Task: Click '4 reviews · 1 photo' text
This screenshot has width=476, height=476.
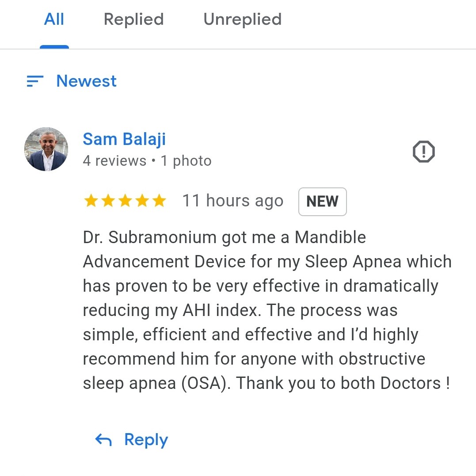Action: (x=147, y=161)
